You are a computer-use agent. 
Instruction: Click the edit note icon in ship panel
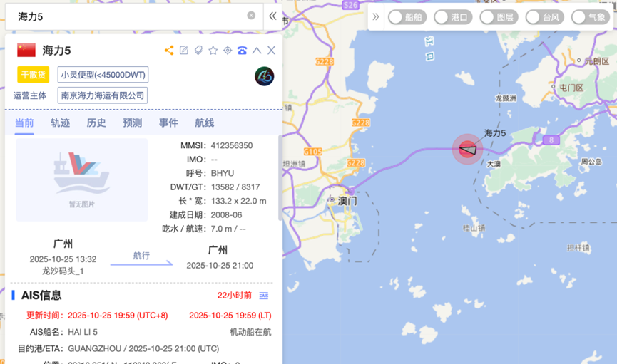coord(184,51)
